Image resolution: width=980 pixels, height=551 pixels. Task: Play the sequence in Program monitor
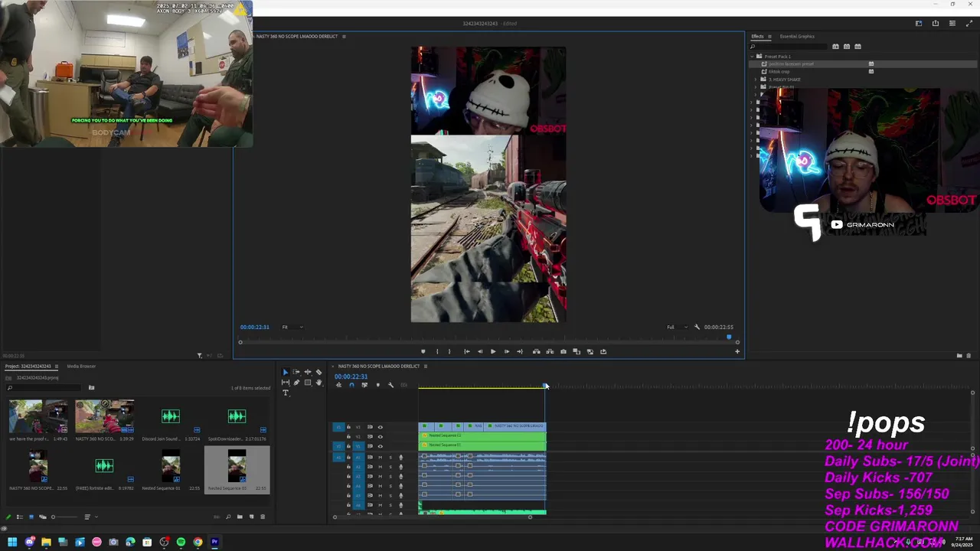tap(493, 351)
